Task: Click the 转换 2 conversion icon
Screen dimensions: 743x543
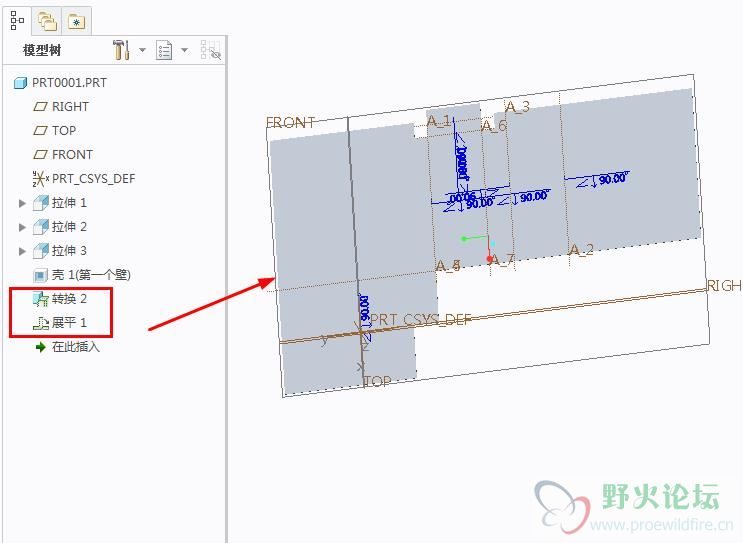Action: [41, 299]
